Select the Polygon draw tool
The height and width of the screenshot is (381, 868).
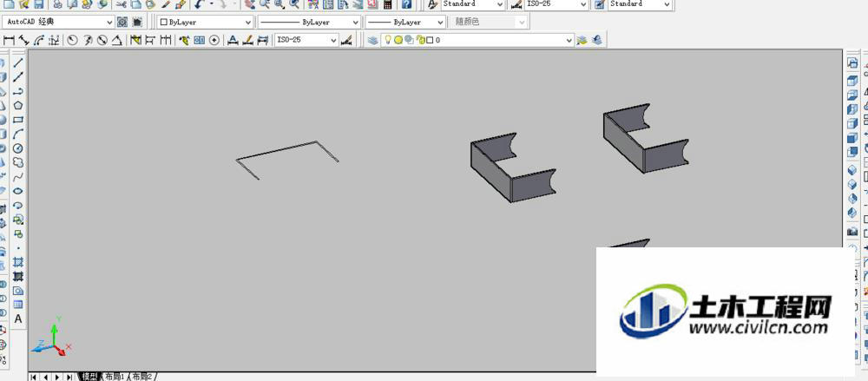pyautogui.click(x=18, y=105)
